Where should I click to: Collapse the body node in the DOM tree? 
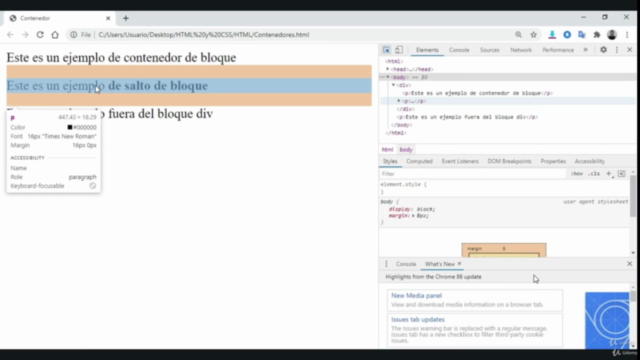point(388,77)
